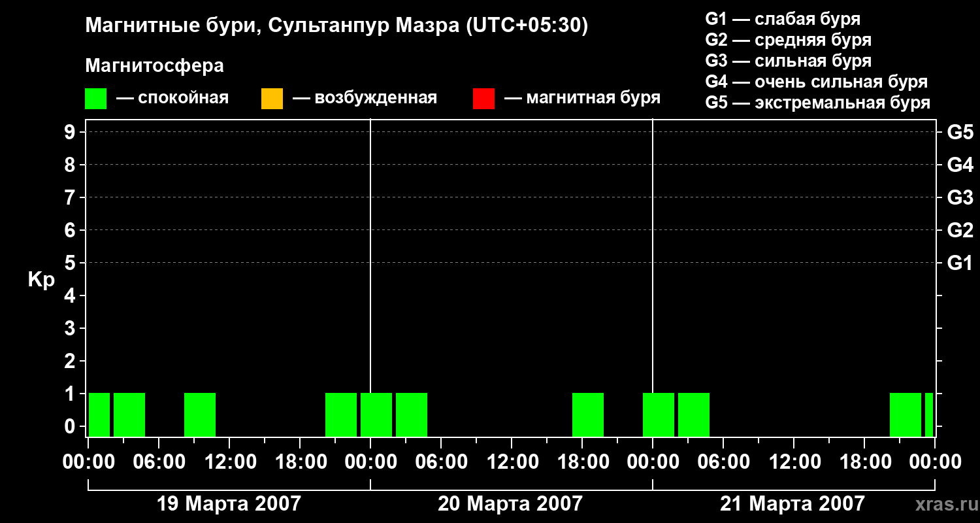Click the '— возбужденная' legend label
Image resolution: width=980 pixels, height=523 pixels.
pos(365,98)
